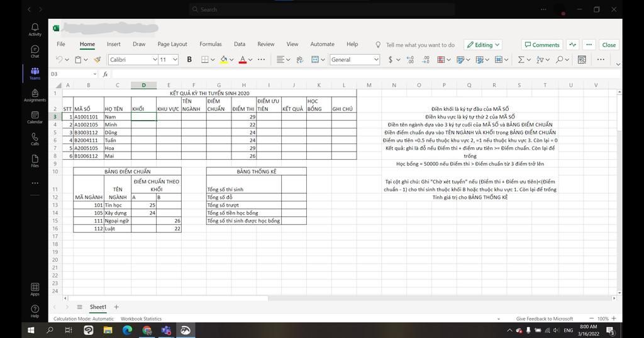
Task: Open the Editing mode dropdown
Action: 484,45
